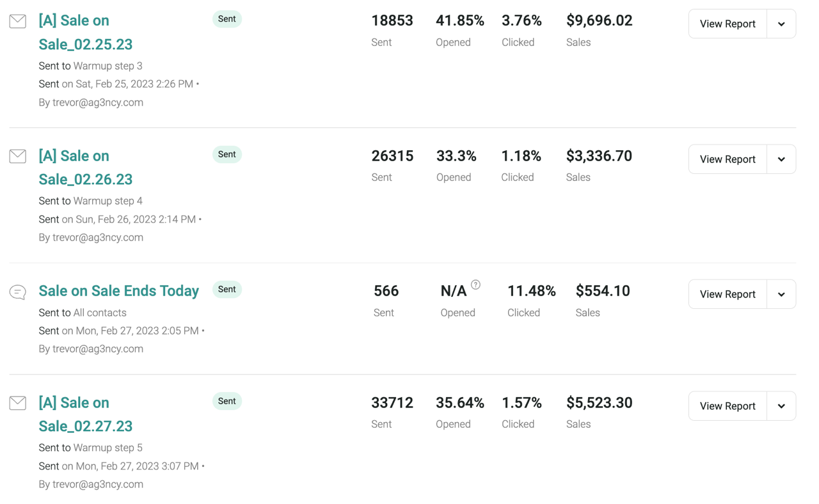This screenshot has height=504, width=819.
Task: Click the $9,696.02 sales figure
Action: pos(600,20)
